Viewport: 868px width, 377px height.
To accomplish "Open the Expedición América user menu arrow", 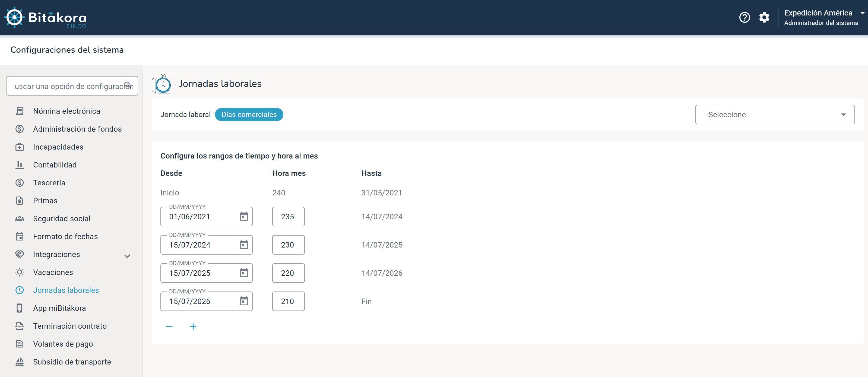I will tap(862, 13).
